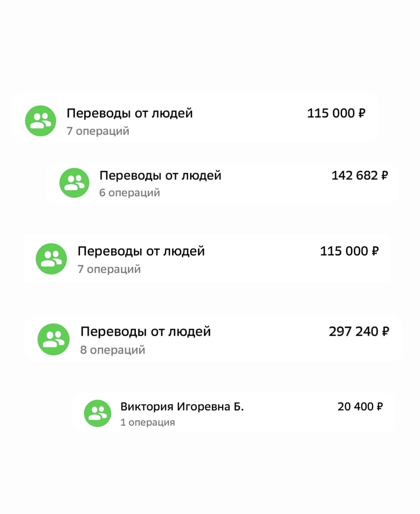The image size is (420, 514).
Task: Select the "1 операция" subtitle
Action: click(x=148, y=422)
